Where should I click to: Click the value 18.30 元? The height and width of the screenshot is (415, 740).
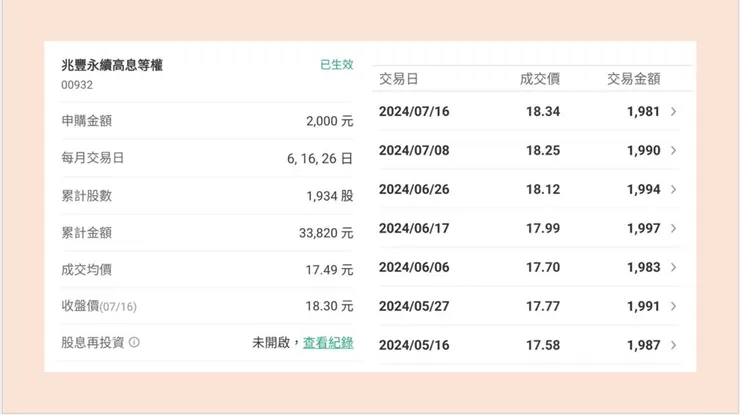point(329,306)
